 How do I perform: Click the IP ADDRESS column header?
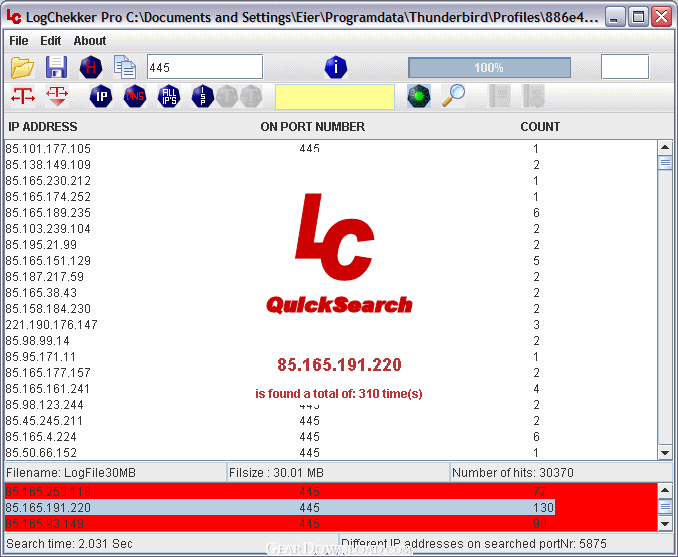[43, 127]
